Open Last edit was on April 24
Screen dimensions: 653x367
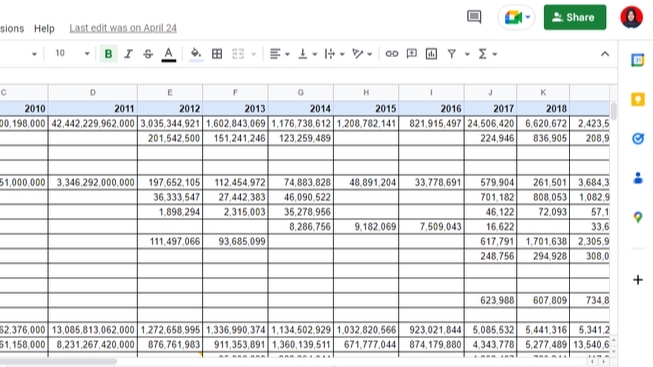click(123, 28)
